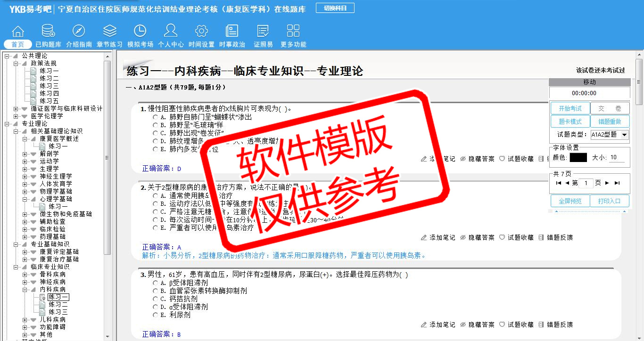
Task: Select 康复评定基础 in the tree
Action: pos(59,252)
